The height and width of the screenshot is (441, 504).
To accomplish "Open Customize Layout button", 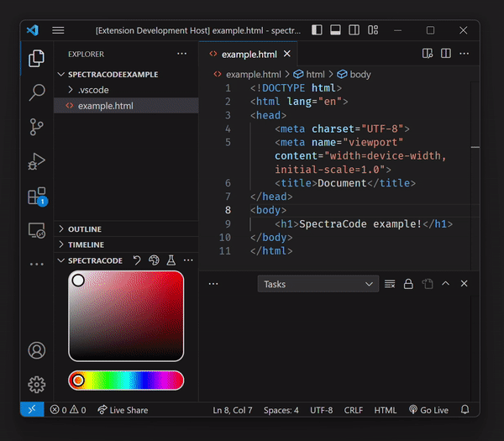I will [x=373, y=30].
